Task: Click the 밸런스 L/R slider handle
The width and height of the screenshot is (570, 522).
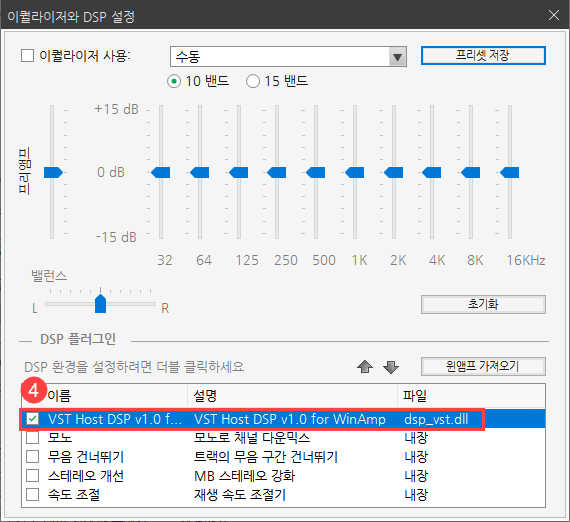Action: [100, 304]
